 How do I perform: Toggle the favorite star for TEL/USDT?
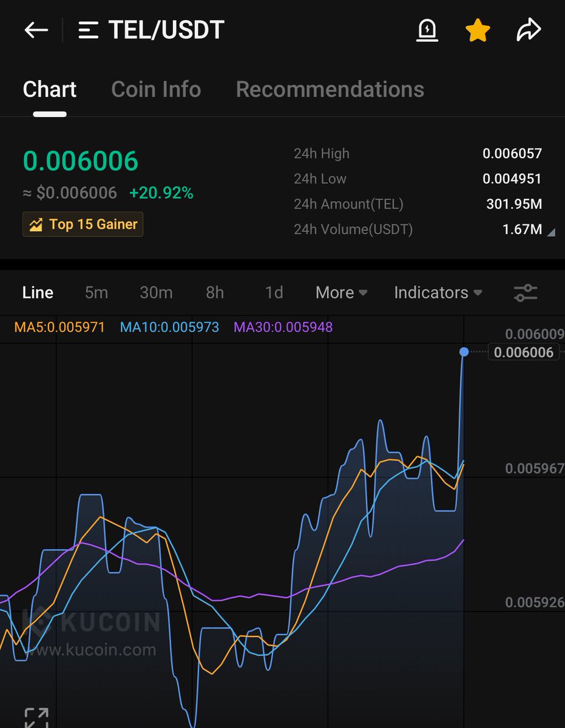coord(478,30)
